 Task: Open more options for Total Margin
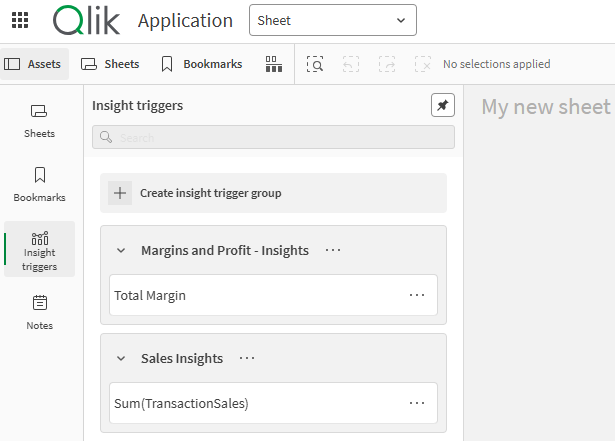(417, 295)
